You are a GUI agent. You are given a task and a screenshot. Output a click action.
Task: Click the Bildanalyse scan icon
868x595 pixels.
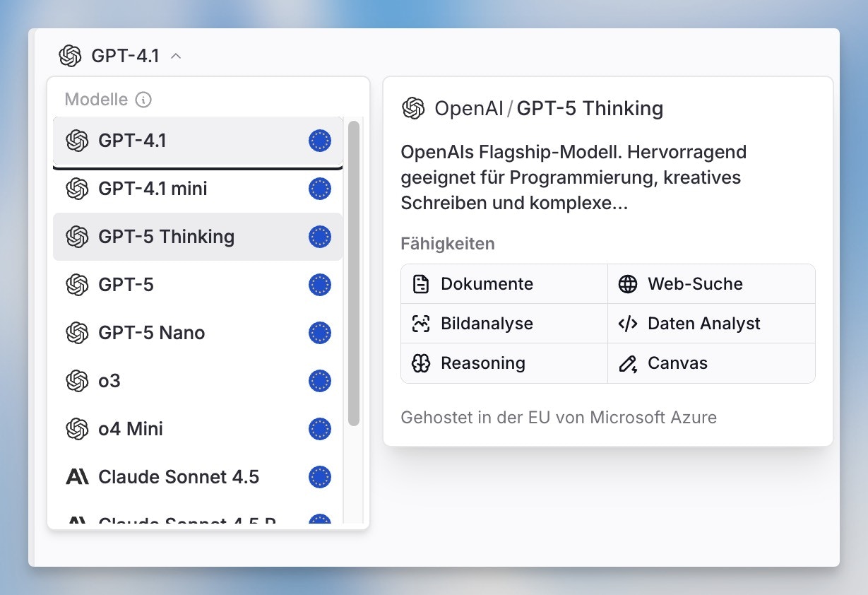pyautogui.click(x=421, y=324)
